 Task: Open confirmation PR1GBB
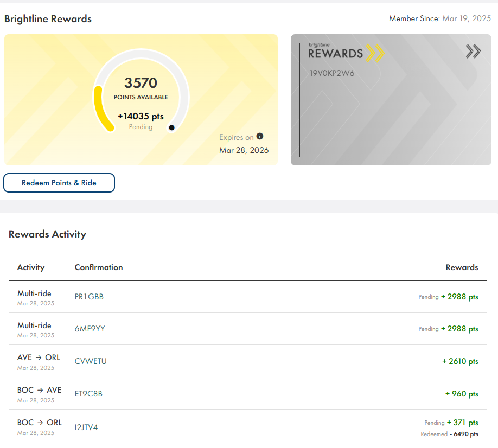89,297
